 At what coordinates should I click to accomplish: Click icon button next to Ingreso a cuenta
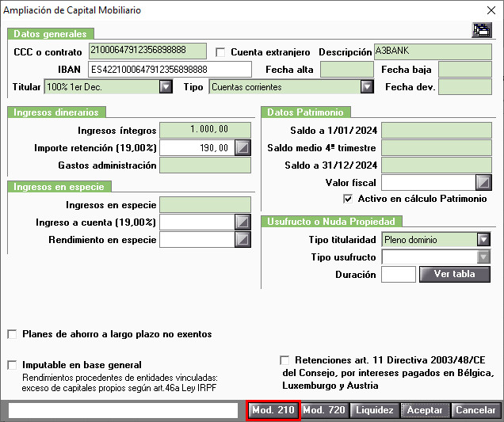coord(243,222)
